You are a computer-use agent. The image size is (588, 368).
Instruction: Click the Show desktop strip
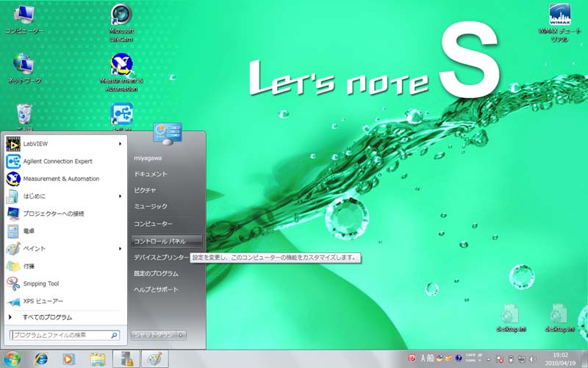coord(584,359)
